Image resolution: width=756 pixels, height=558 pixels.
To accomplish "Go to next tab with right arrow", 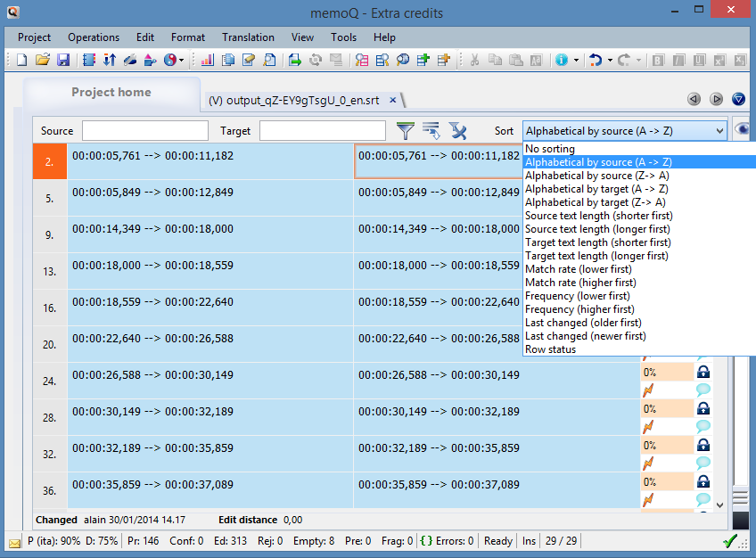I will point(716,99).
